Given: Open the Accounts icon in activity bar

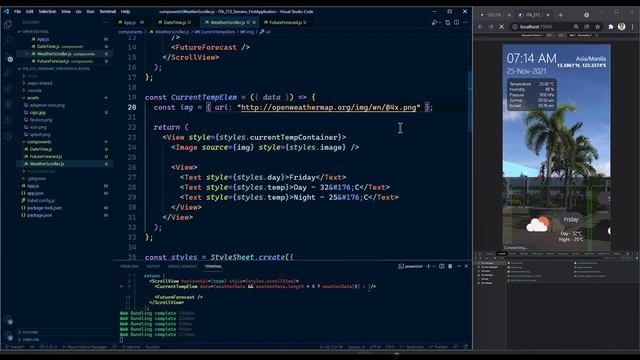Looking at the screenshot, I should [x=9, y=321].
